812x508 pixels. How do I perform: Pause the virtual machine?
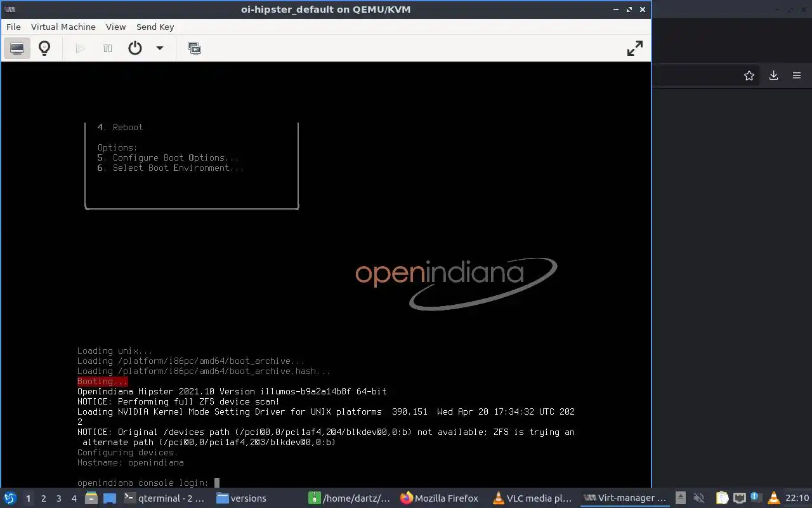coord(108,48)
